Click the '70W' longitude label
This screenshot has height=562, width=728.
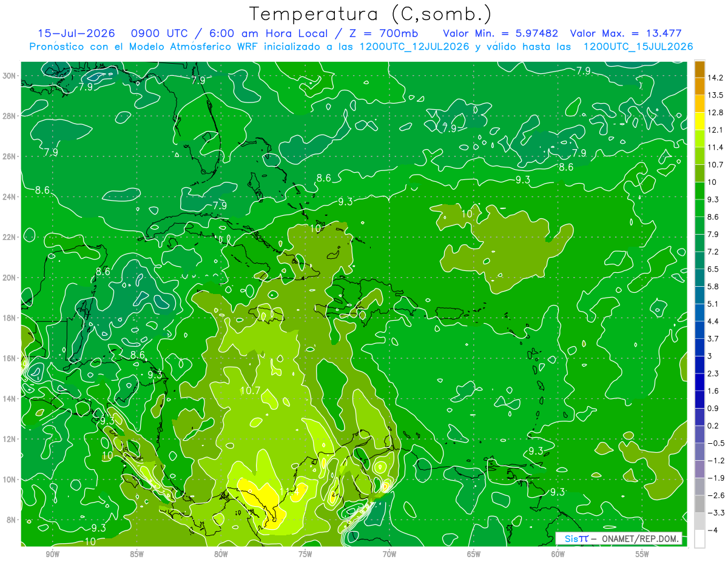389,554
